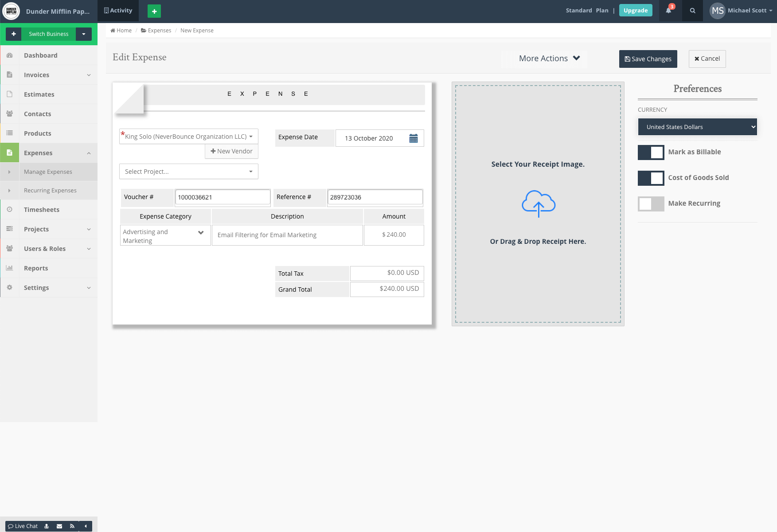This screenshot has width=777, height=532.
Task: Open the United States Dollars currency dropdown
Action: click(x=697, y=127)
